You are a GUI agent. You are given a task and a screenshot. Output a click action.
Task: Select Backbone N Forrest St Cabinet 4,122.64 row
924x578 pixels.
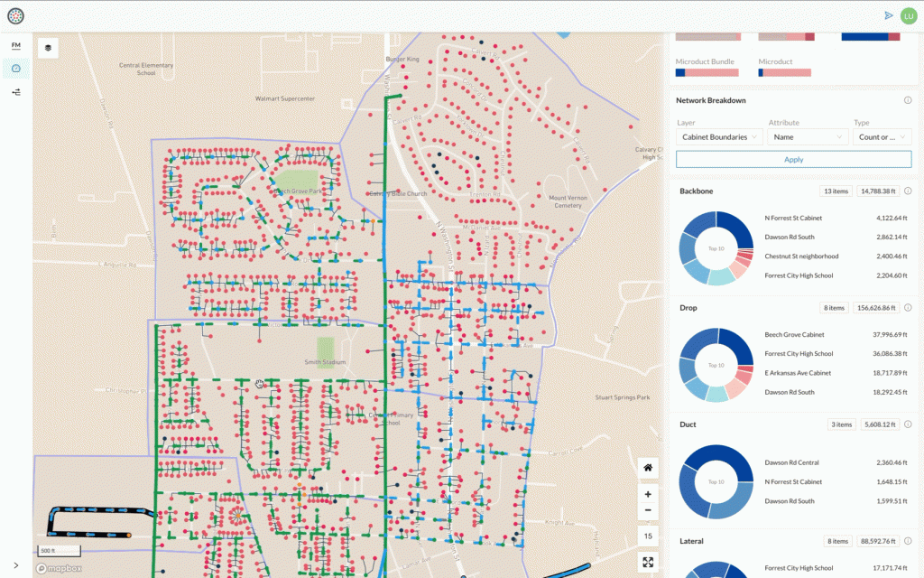(836, 219)
